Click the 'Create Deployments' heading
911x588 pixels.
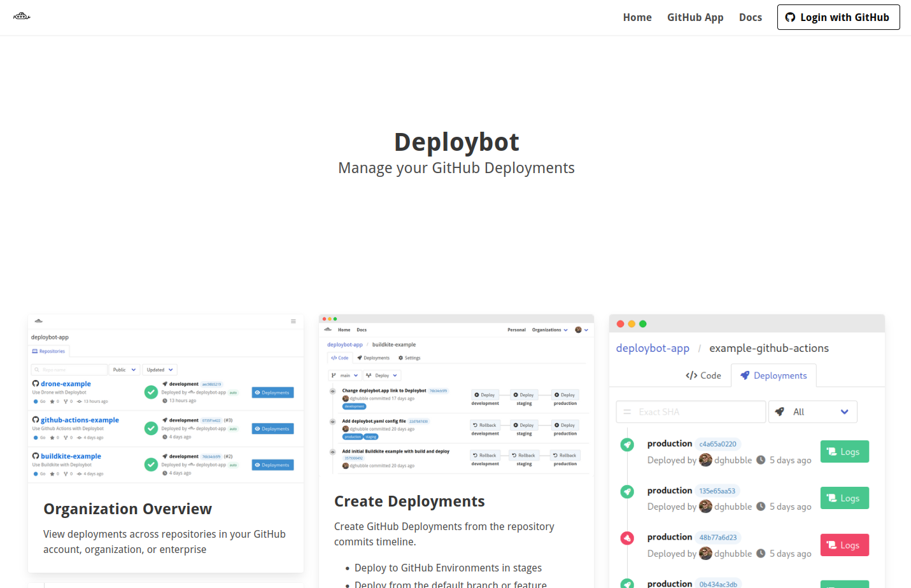point(409,501)
